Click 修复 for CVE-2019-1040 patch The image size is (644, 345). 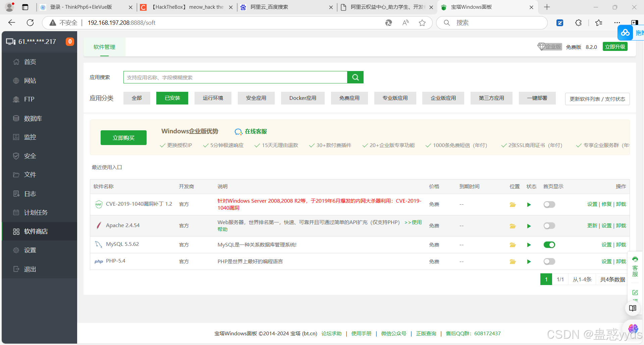coord(606,204)
